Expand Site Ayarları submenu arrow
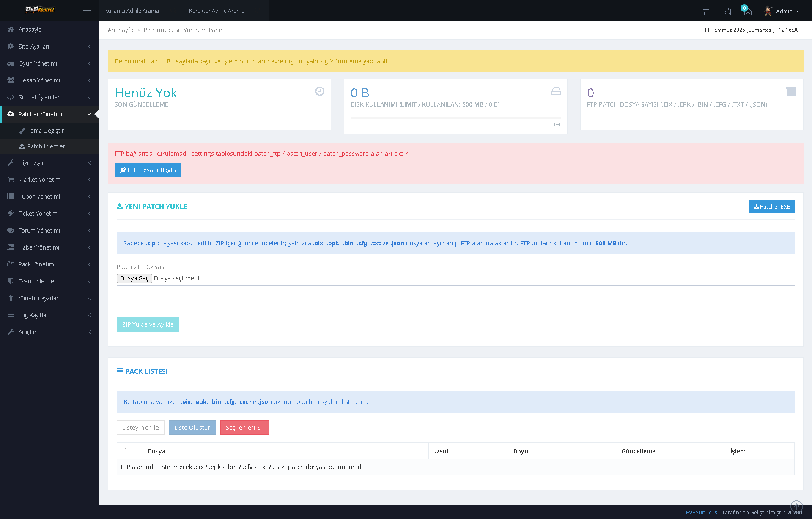Viewport: 812px width, 519px height. pyautogui.click(x=89, y=47)
